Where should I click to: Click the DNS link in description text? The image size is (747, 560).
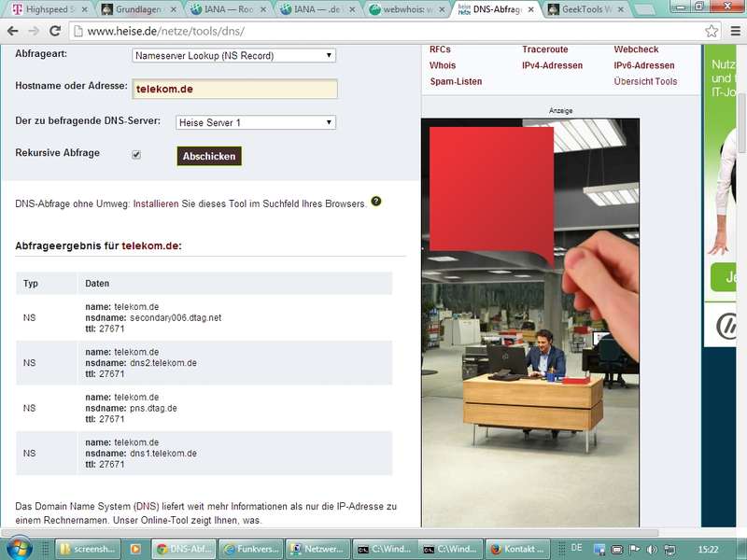pyautogui.click(x=148, y=506)
